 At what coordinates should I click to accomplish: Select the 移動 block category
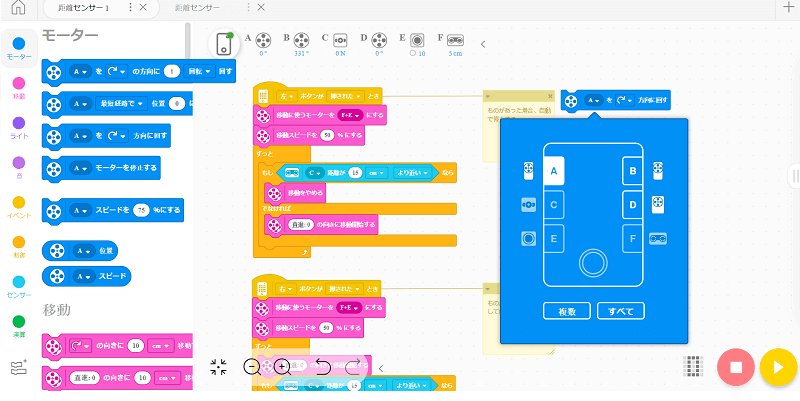(x=19, y=89)
